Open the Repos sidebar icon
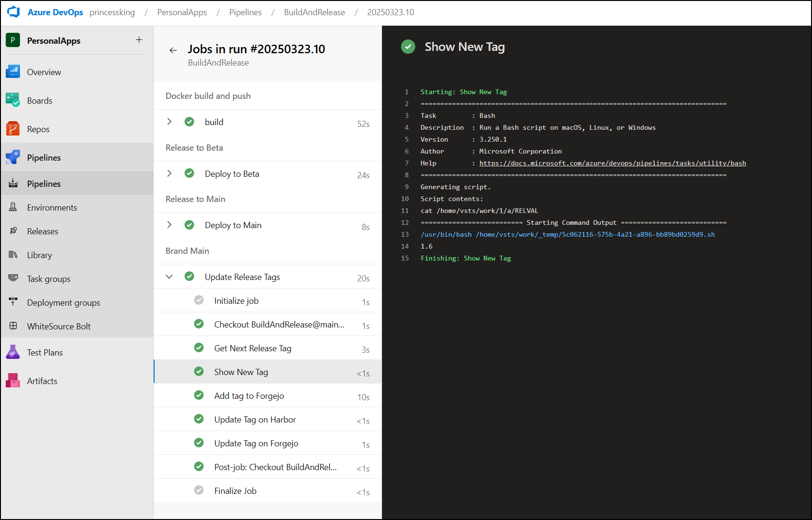Viewport: 812px width, 520px height. [13, 129]
